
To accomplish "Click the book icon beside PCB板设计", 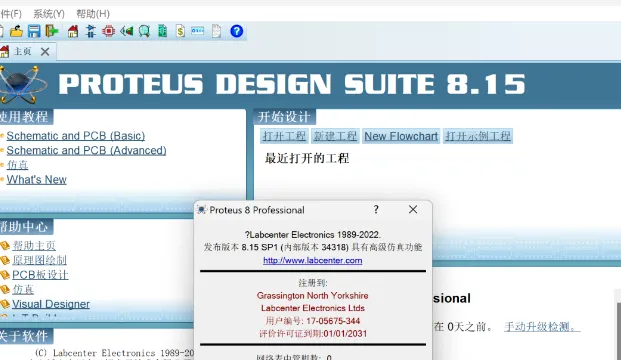I will coord(5,275).
